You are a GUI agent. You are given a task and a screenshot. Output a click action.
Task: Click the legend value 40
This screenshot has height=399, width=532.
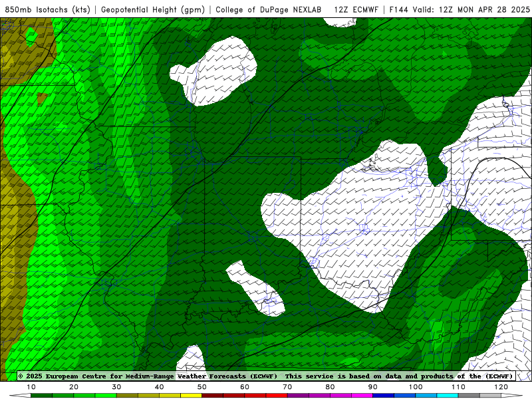pyautogui.click(x=159, y=387)
